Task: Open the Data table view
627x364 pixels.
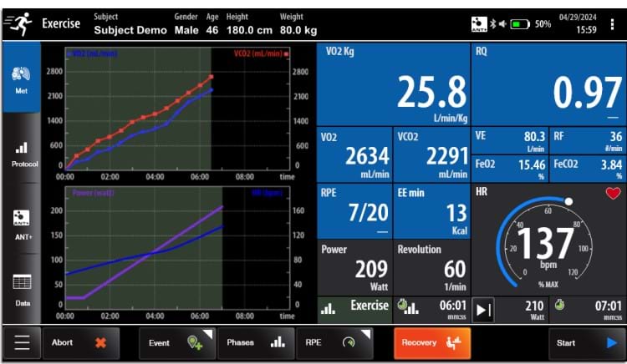Action: [x=22, y=288]
